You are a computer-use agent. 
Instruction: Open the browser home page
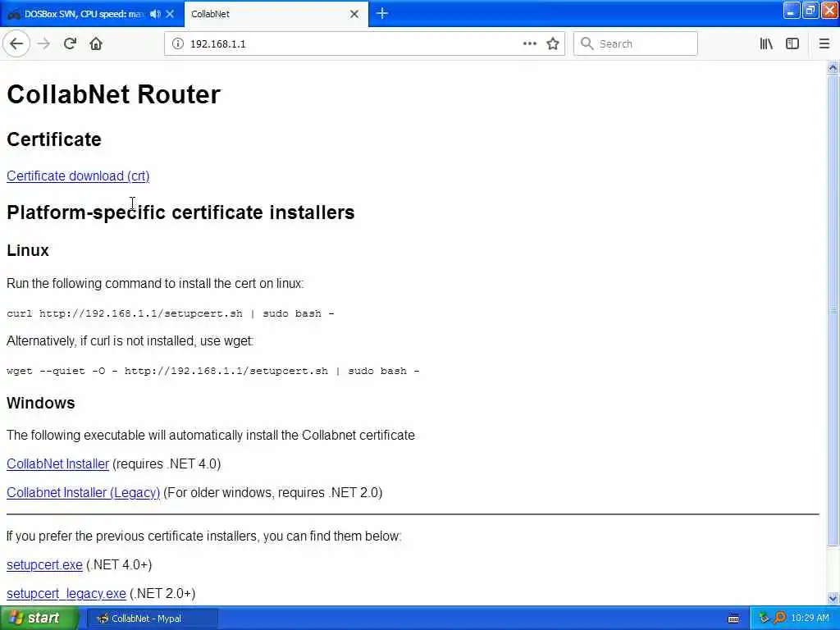click(x=96, y=43)
